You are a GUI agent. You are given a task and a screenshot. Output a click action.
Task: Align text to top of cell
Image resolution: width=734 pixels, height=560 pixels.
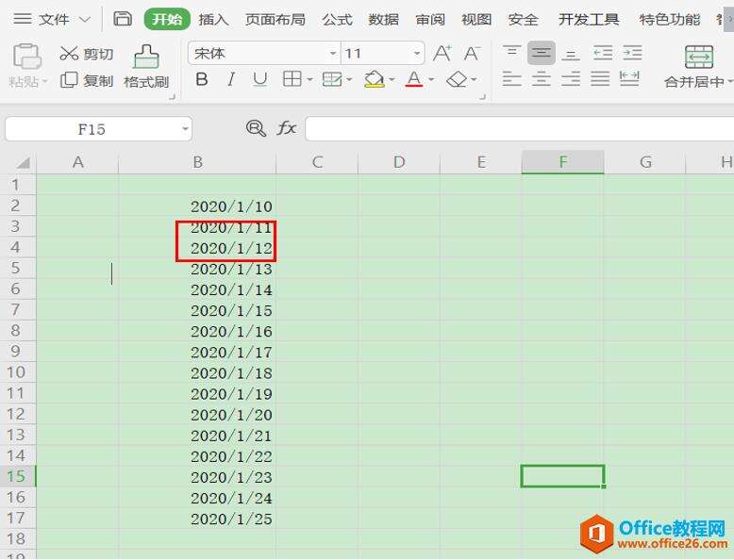pyautogui.click(x=511, y=53)
